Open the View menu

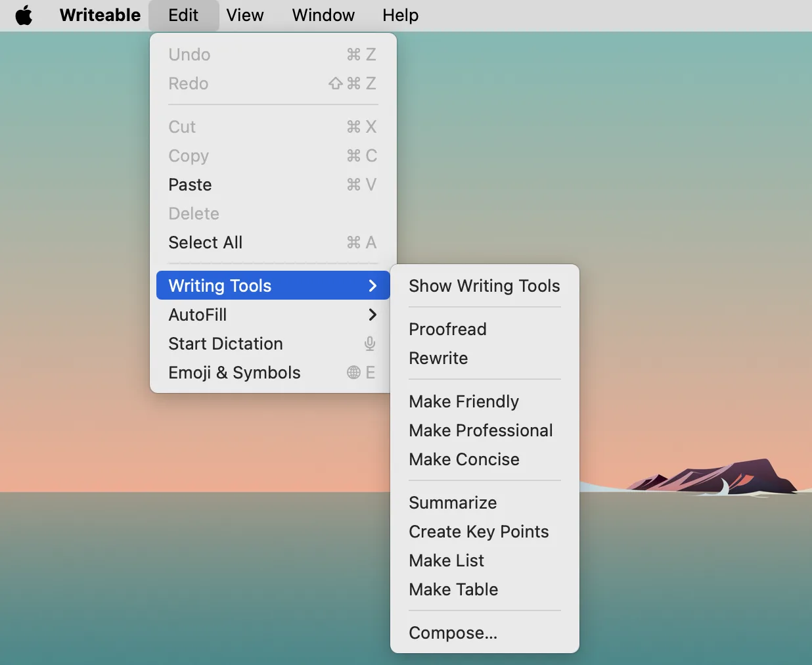(244, 15)
